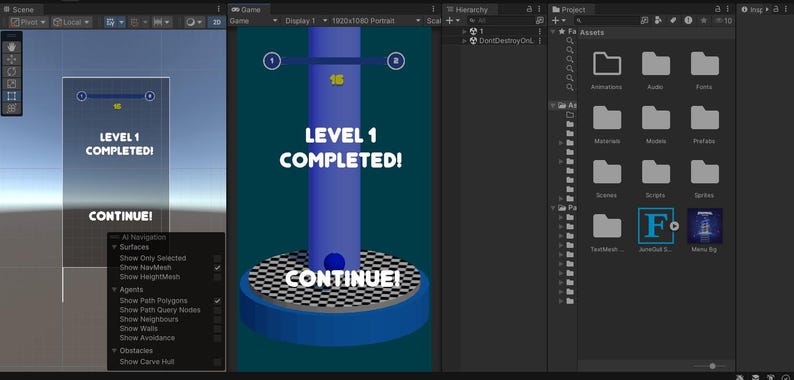This screenshot has width=794, height=380.
Task: Select the Scale tool in Scene toolbar
Action: point(12,84)
